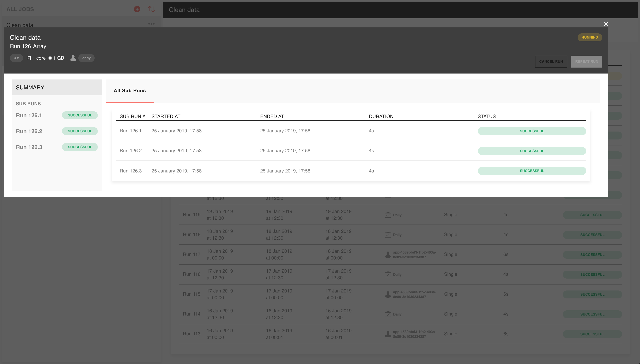Click the yellow RUNNING status badge
Viewport: 640px width, 364px height.
pyautogui.click(x=590, y=37)
